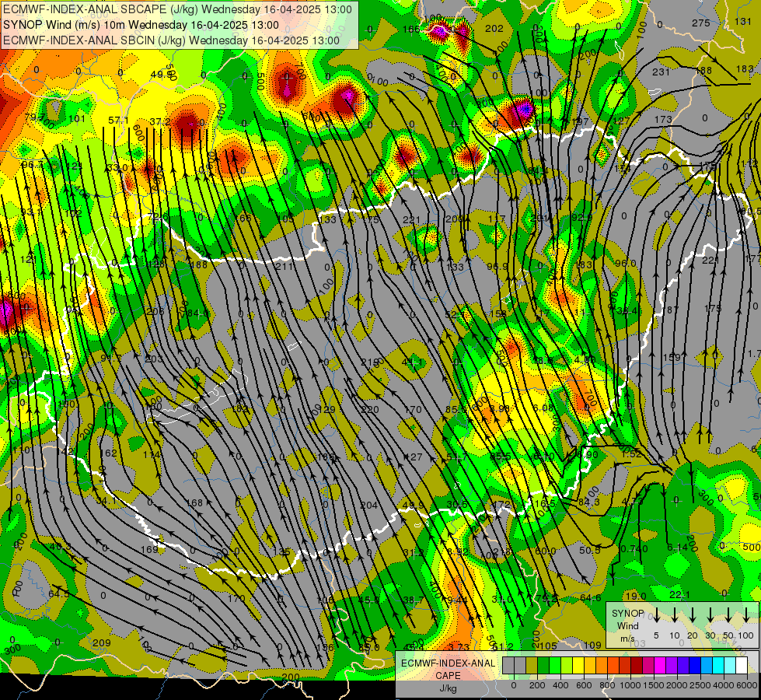Click the 'CAPE' label in color legend
Screen dimensions: 761x700
point(448,676)
